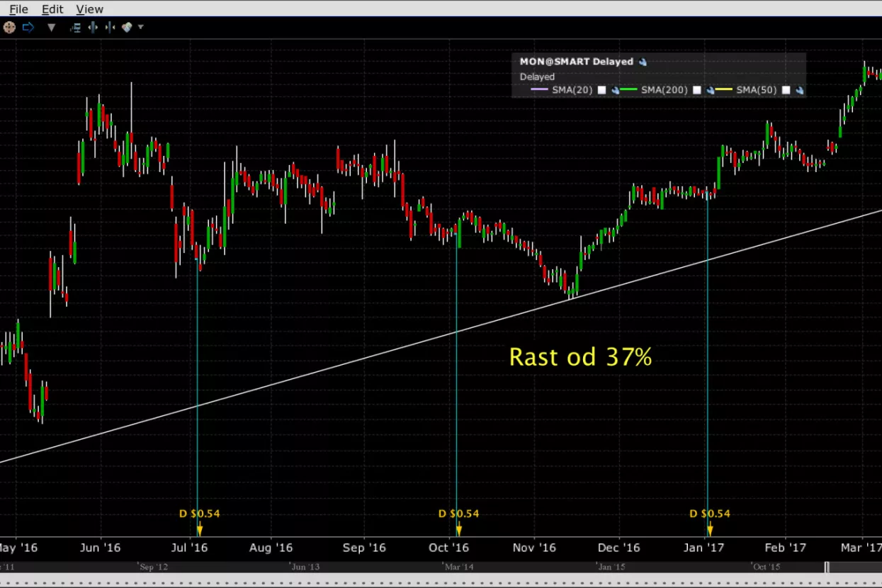Open the dropdown arrow beside color palette
Image resolution: width=882 pixels, height=588 pixels.
click(x=140, y=28)
